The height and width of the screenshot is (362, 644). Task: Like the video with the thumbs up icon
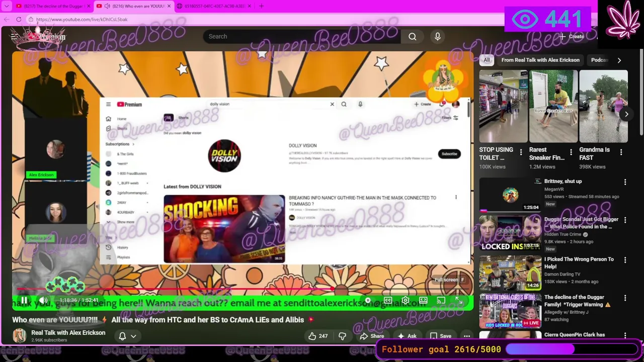pos(318,336)
